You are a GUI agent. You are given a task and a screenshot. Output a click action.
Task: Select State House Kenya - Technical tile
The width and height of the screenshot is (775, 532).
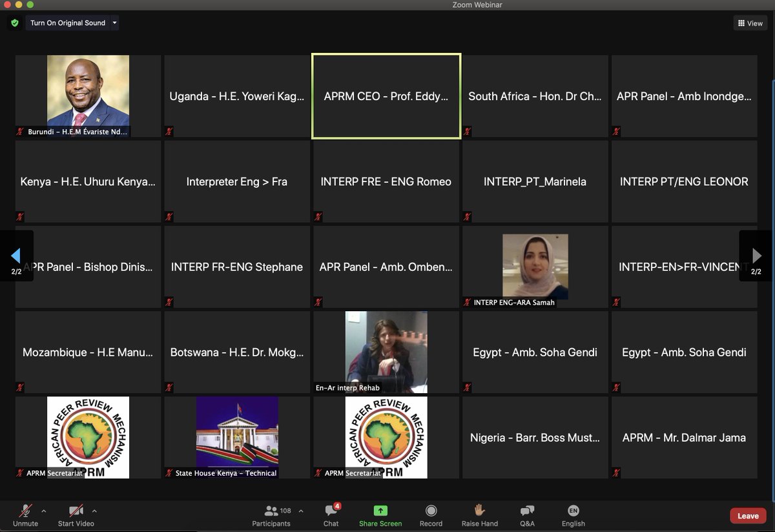tap(237, 437)
